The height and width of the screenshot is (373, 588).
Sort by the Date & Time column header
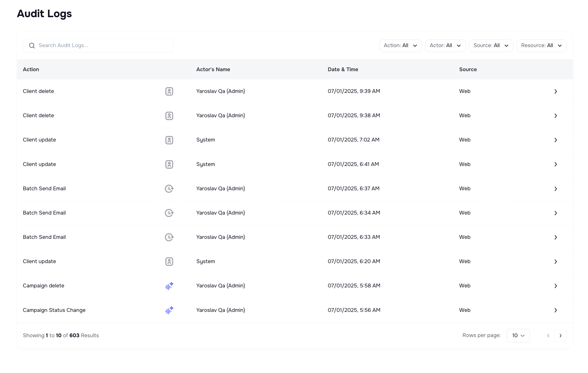(343, 69)
